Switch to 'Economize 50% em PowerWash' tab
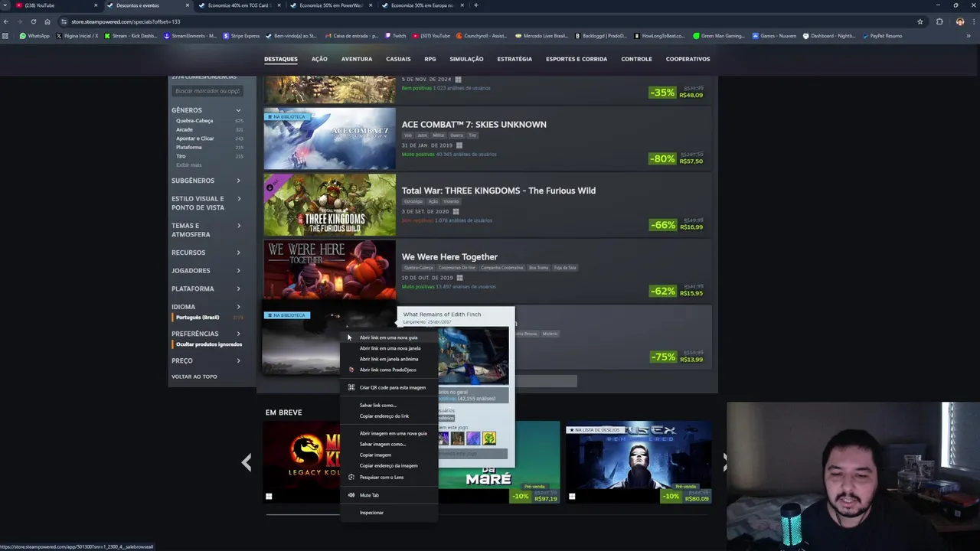The height and width of the screenshot is (551, 980). [x=331, y=5]
